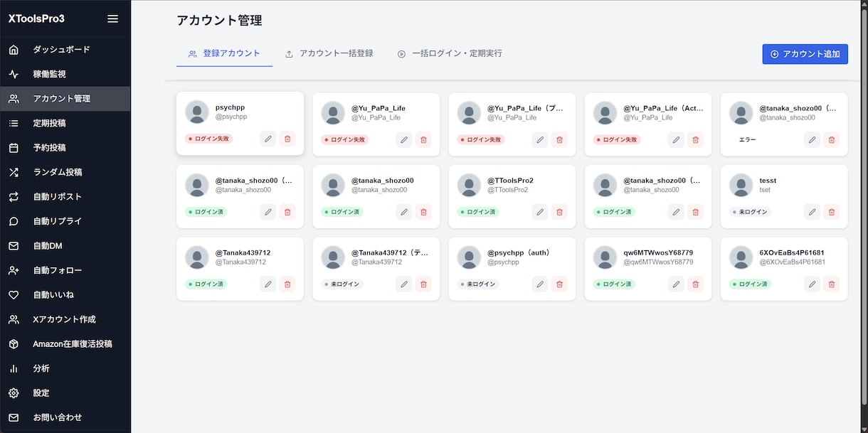Click the アカウント追加 button
This screenshot has width=868, height=433.
805,54
